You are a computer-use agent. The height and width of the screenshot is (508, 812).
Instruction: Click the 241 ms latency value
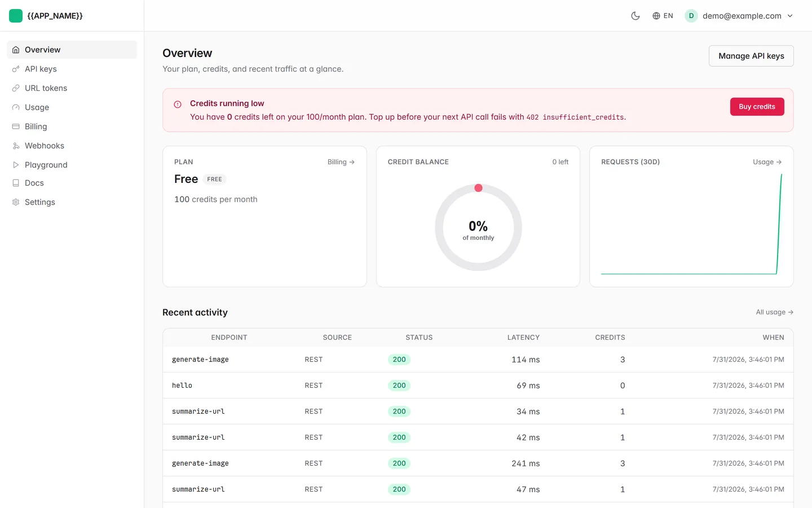coord(526,463)
